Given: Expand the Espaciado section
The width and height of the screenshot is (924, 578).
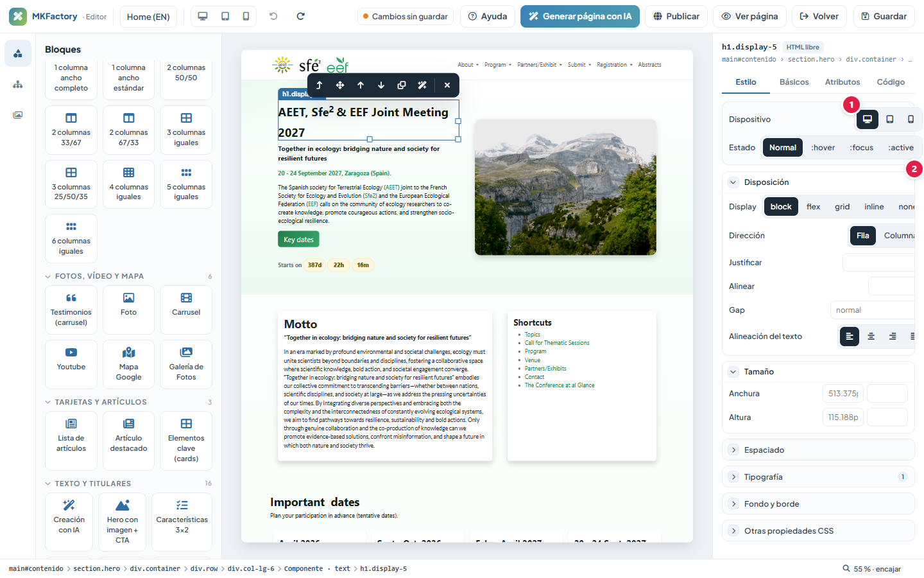Looking at the screenshot, I should [x=818, y=450].
